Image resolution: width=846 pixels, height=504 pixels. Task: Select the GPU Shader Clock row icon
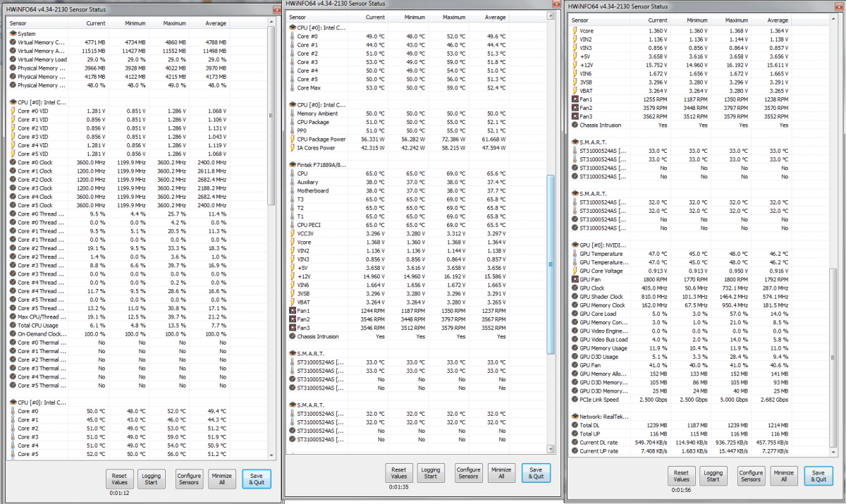[575, 297]
